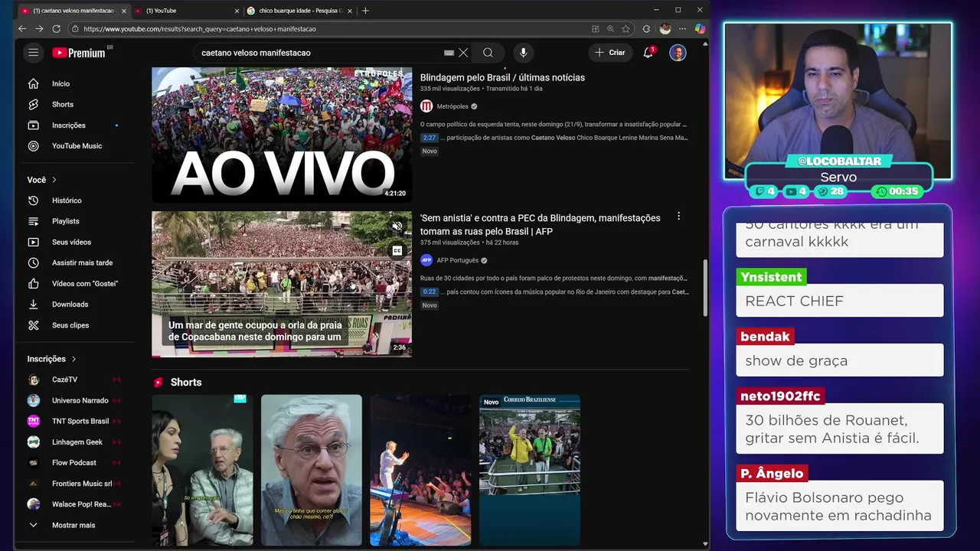Image resolution: width=980 pixels, height=551 pixels.
Task: Unmute the AFP video preview
Action: pyautogui.click(x=397, y=227)
